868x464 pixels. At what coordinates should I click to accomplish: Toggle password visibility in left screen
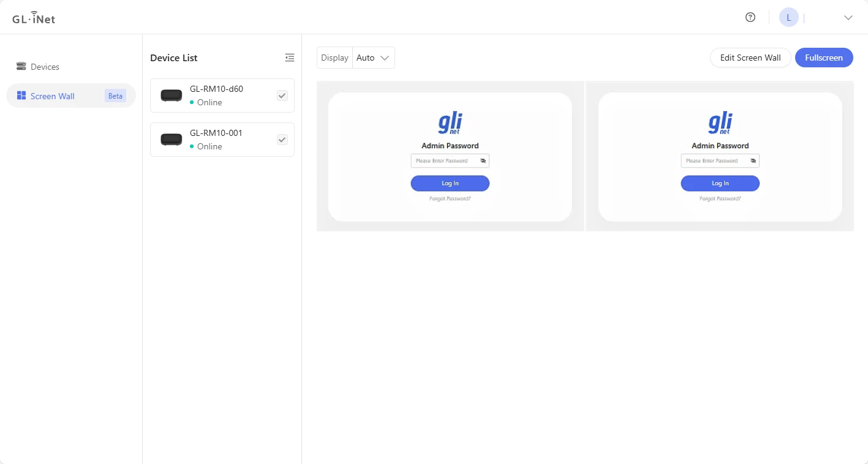click(x=483, y=161)
